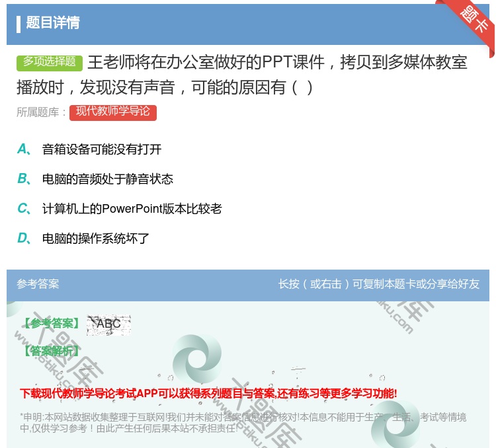
Task: Click the letter D option marker
Action: click(x=24, y=239)
